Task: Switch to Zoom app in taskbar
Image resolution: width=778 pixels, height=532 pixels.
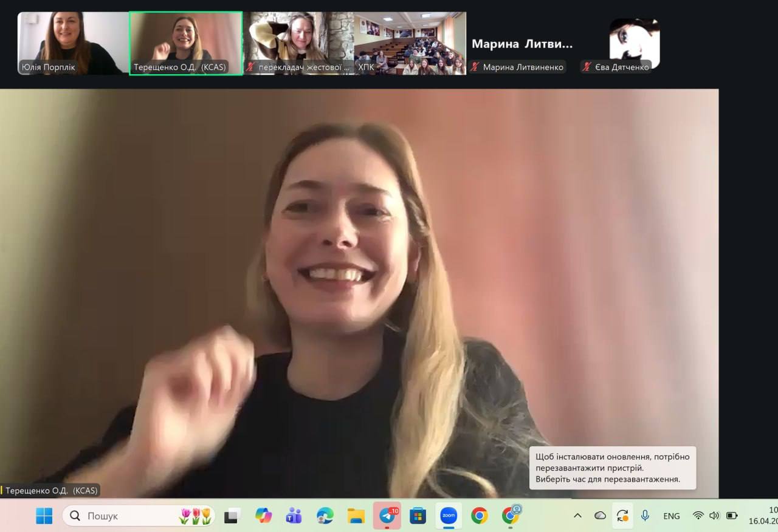Action: tap(449, 516)
